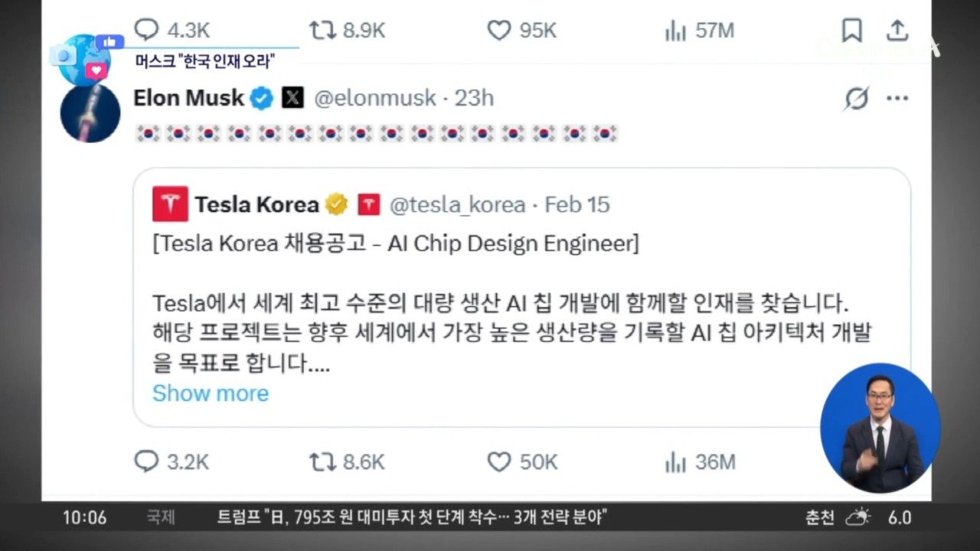Open the three-dot more options menu
The image size is (980, 551).
click(x=897, y=98)
